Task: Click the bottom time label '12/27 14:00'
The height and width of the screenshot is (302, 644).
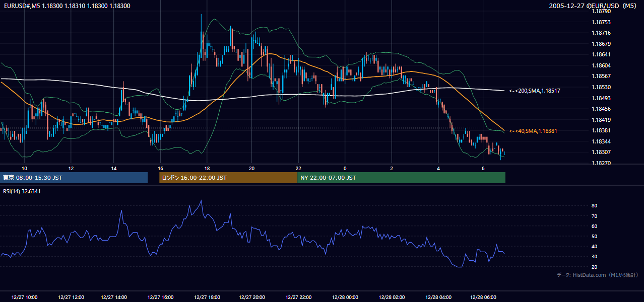Action: 114,297
